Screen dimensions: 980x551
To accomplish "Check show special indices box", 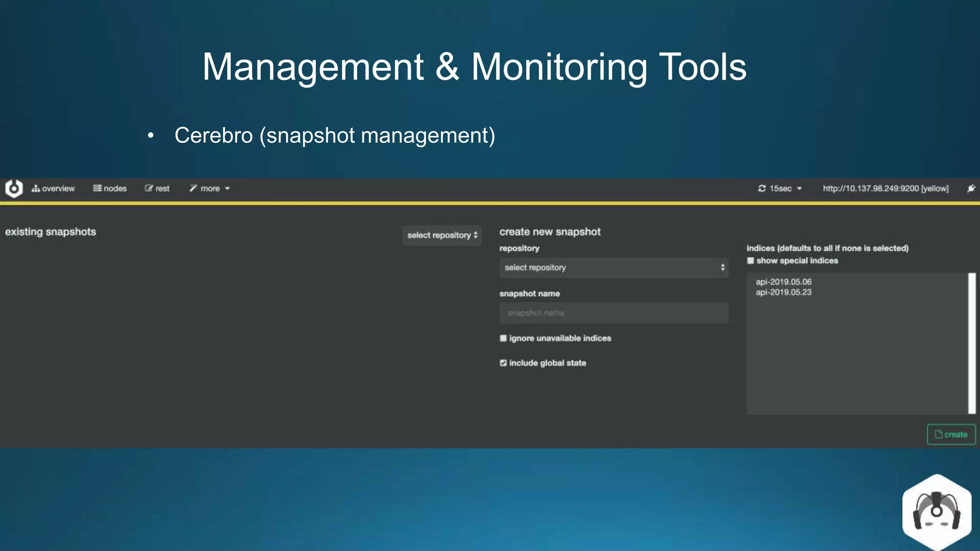I will [750, 261].
